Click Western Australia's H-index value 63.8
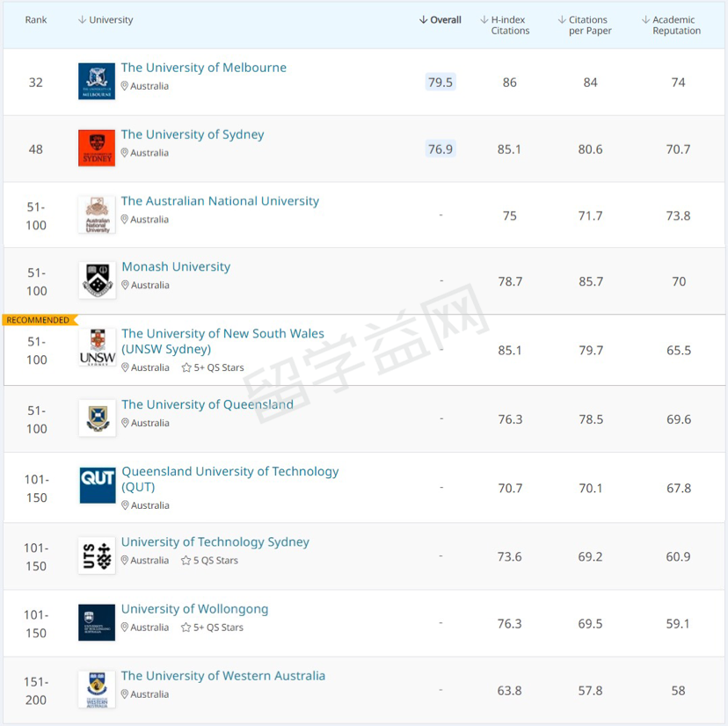 (x=510, y=691)
